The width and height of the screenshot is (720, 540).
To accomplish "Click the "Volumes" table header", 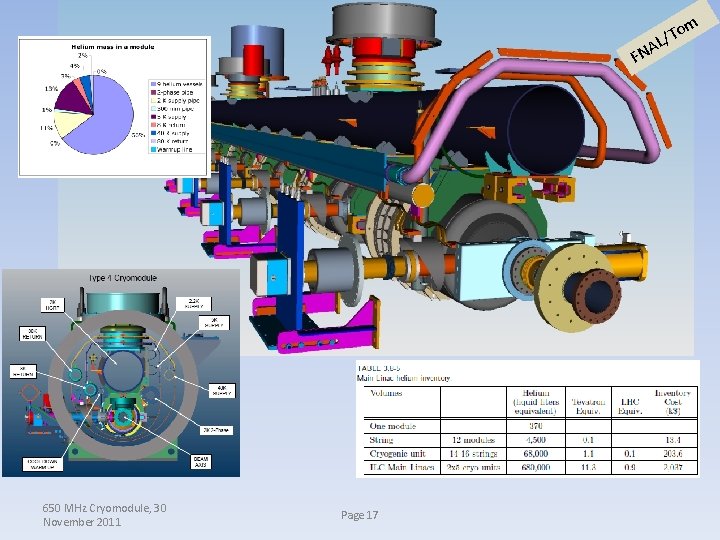I will click(386, 393).
